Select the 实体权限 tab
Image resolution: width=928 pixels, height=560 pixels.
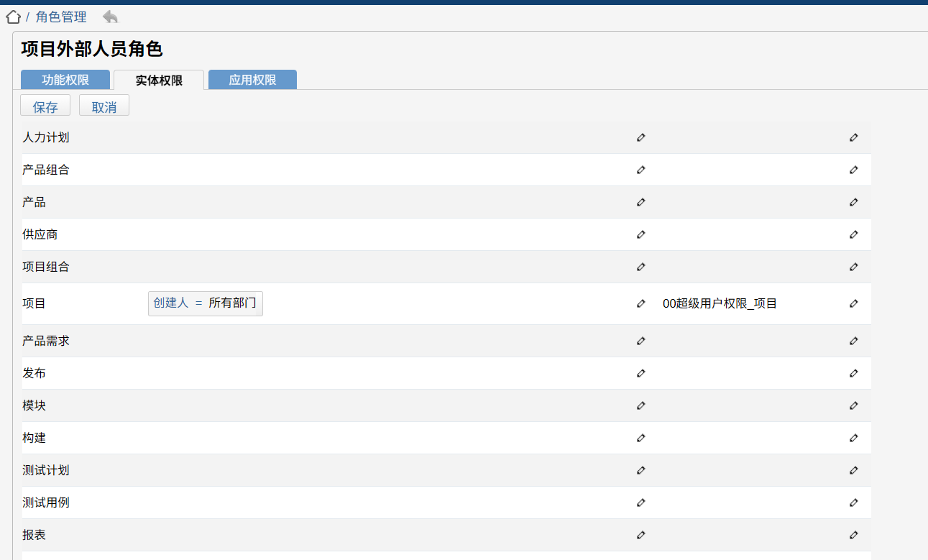[159, 80]
